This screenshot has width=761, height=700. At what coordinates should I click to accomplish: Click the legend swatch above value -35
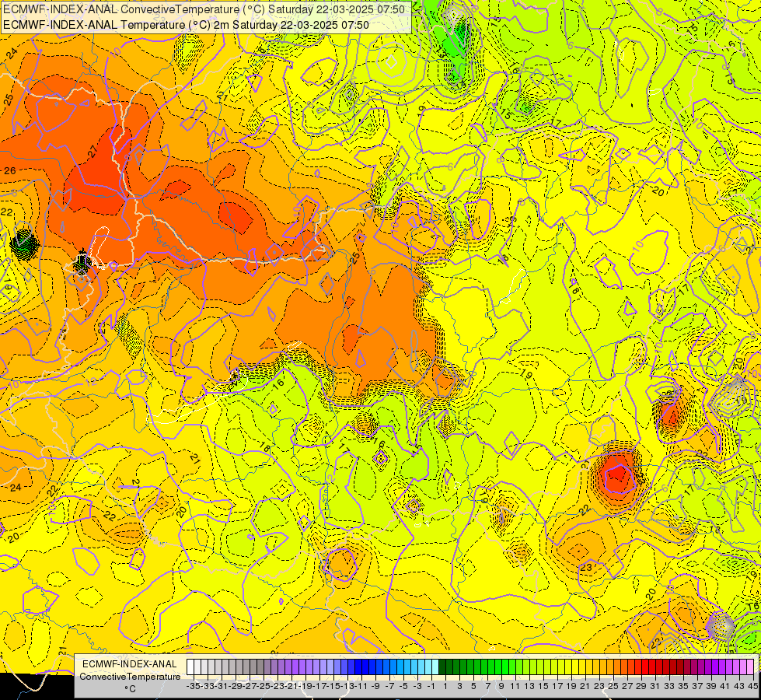tap(190, 667)
